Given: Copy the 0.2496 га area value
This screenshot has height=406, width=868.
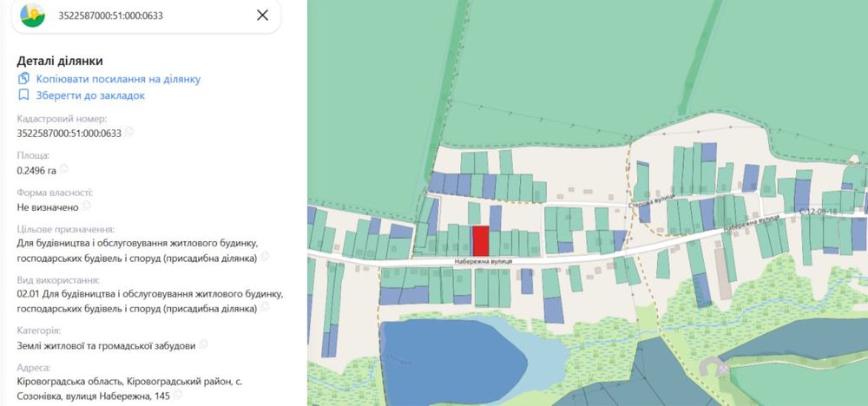Looking at the screenshot, I should 64,169.
